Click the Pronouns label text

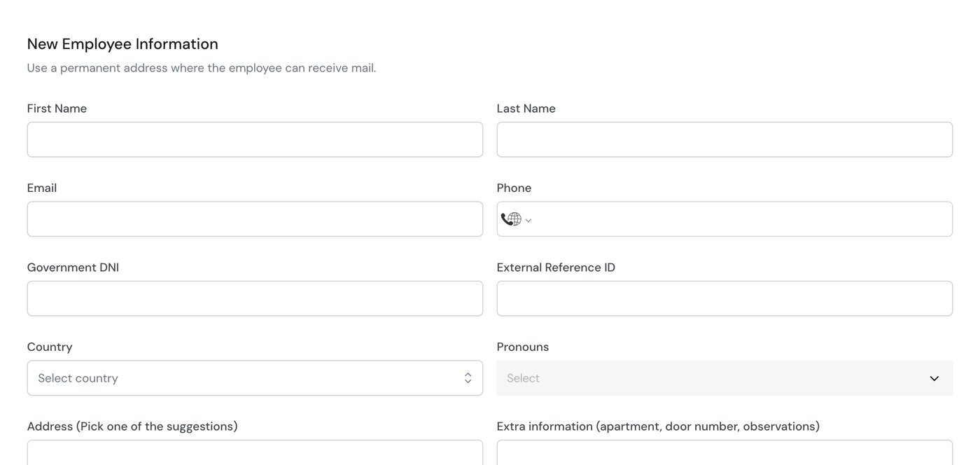(523, 347)
